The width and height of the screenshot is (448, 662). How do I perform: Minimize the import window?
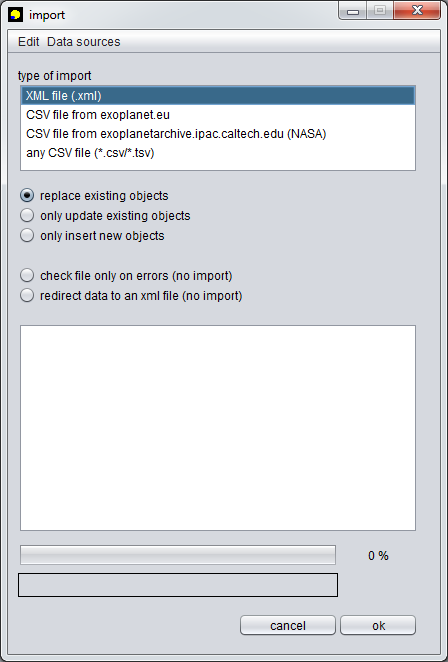coord(353,11)
